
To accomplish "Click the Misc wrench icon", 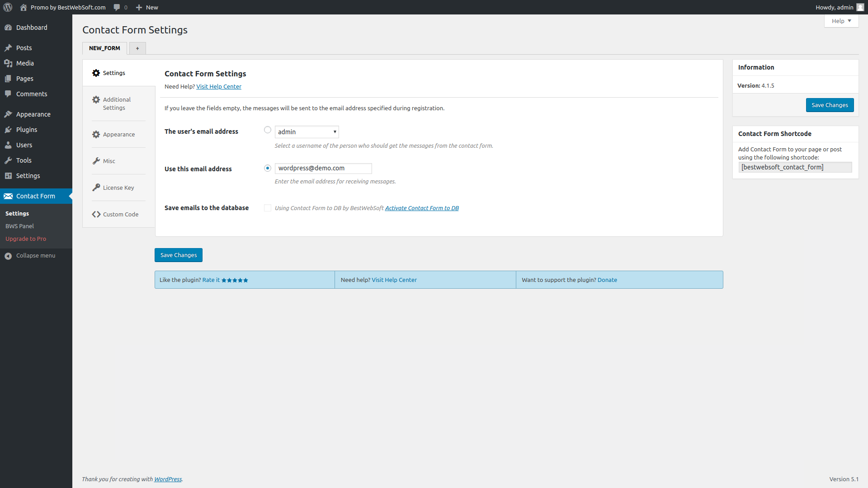I will [96, 161].
